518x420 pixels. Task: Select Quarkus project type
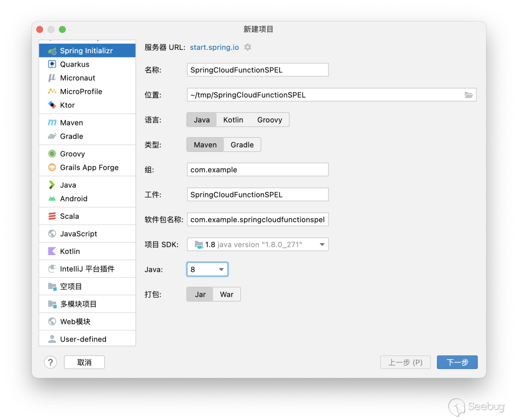tap(87, 64)
